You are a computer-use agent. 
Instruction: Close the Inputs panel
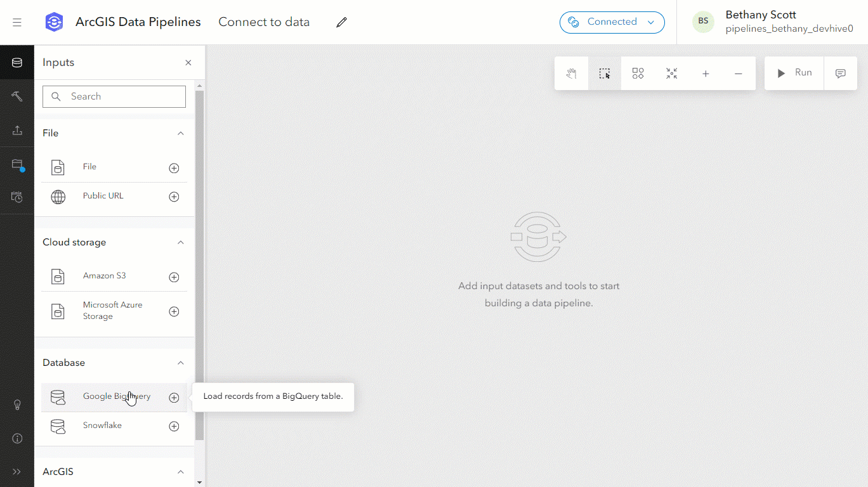point(188,63)
